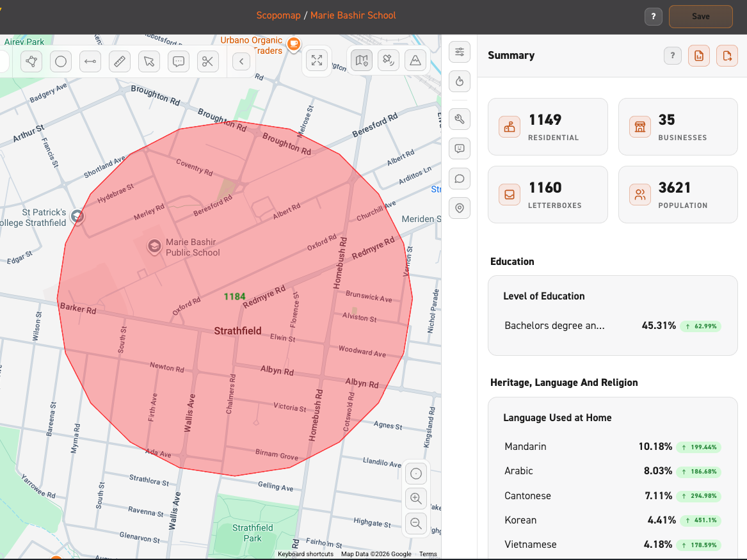Activate the ruler measure tool
The height and width of the screenshot is (560, 747).
pyautogui.click(x=120, y=61)
